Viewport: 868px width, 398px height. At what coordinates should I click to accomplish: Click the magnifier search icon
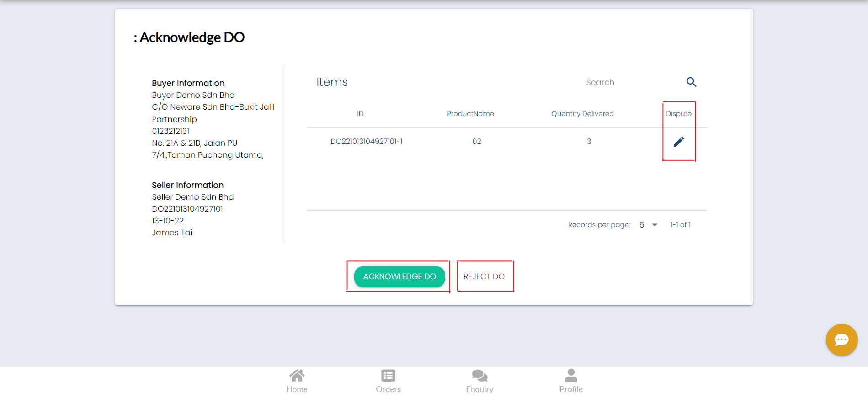[691, 82]
